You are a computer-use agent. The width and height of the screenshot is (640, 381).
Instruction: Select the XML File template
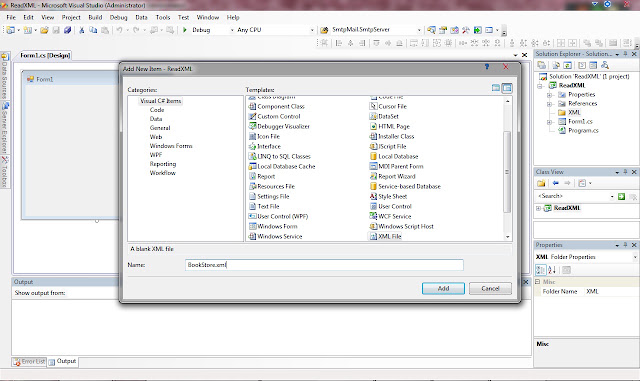coord(385,236)
